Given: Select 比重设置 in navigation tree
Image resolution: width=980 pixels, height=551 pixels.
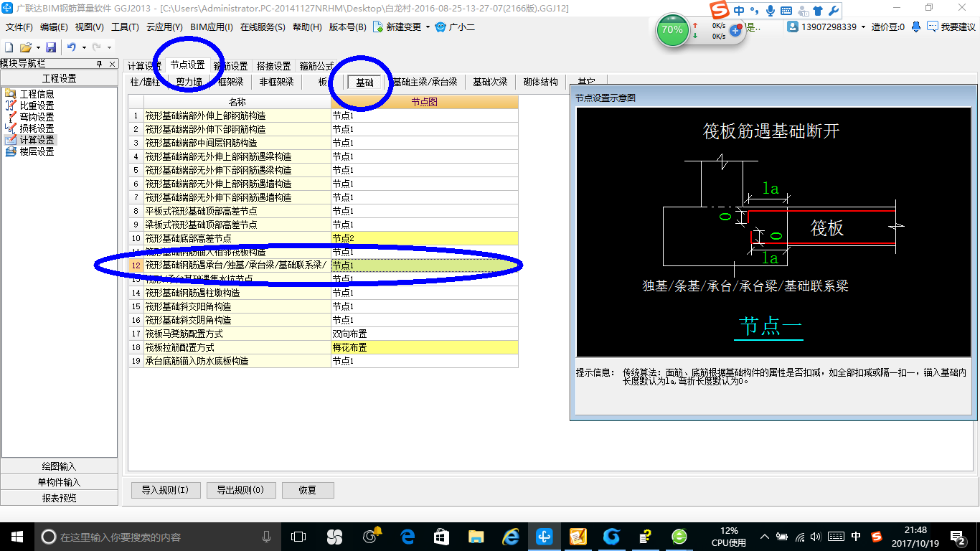Looking at the screenshot, I should pos(37,105).
